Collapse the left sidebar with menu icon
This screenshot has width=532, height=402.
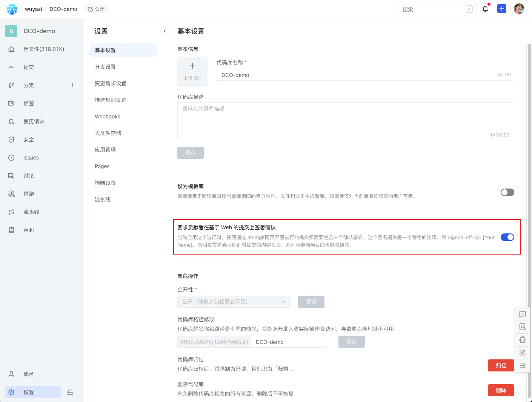coord(70,392)
